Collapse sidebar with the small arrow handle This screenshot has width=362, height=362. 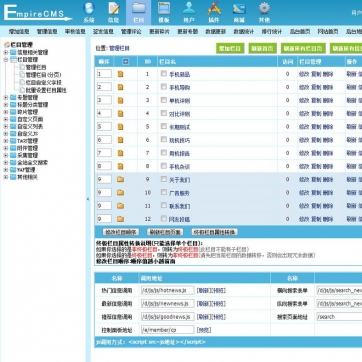click(x=88, y=199)
